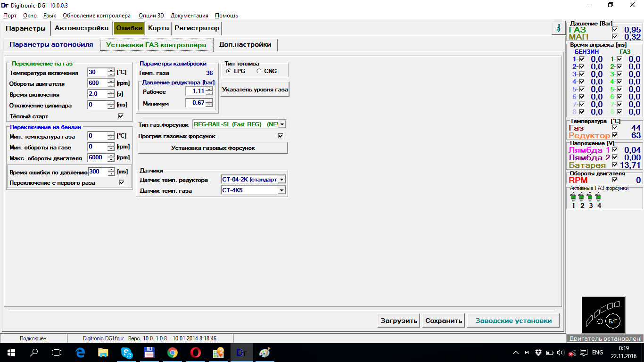
Task: Open Task View on the taskbar
Action: click(57, 352)
